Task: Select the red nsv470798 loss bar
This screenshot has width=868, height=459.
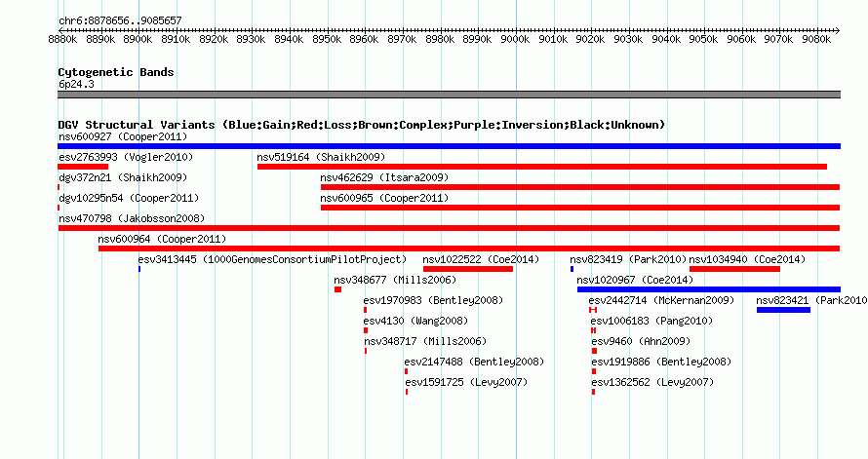Action: [449, 228]
